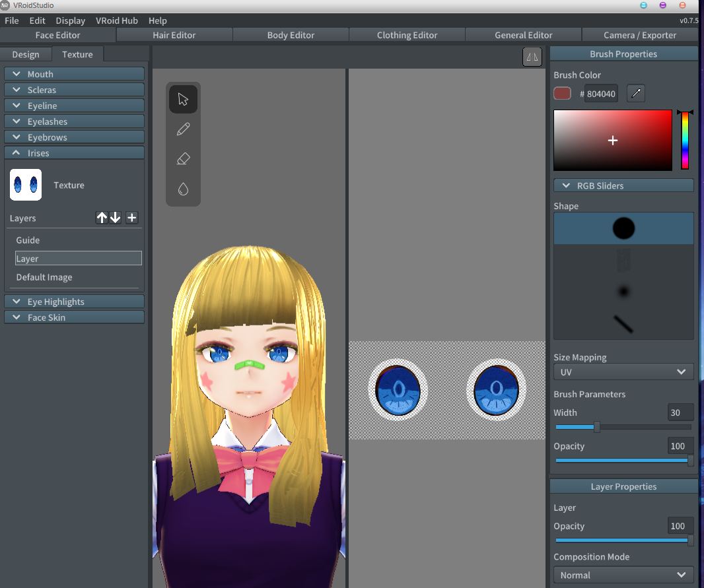The image size is (704, 588).
Task: Move layer down with the down arrow
Action: click(116, 218)
